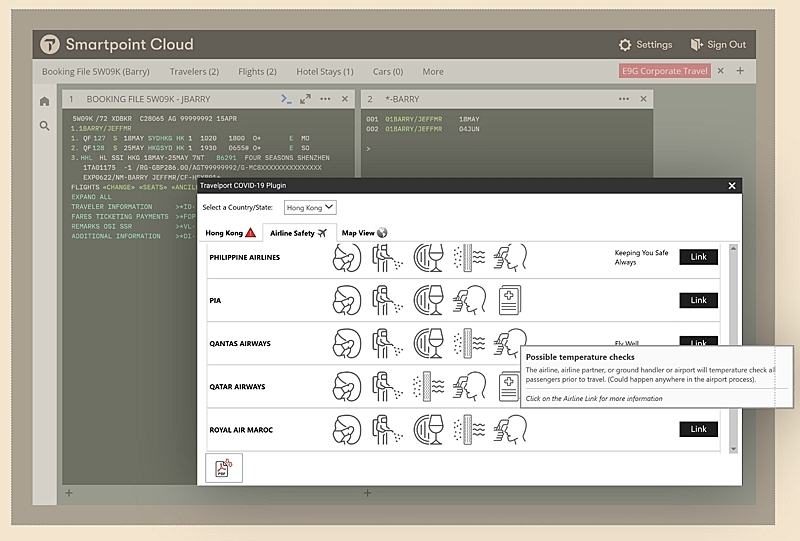Add a new window below the Booking File panel
800x541 pixels.
pyautogui.click(x=69, y=493)
